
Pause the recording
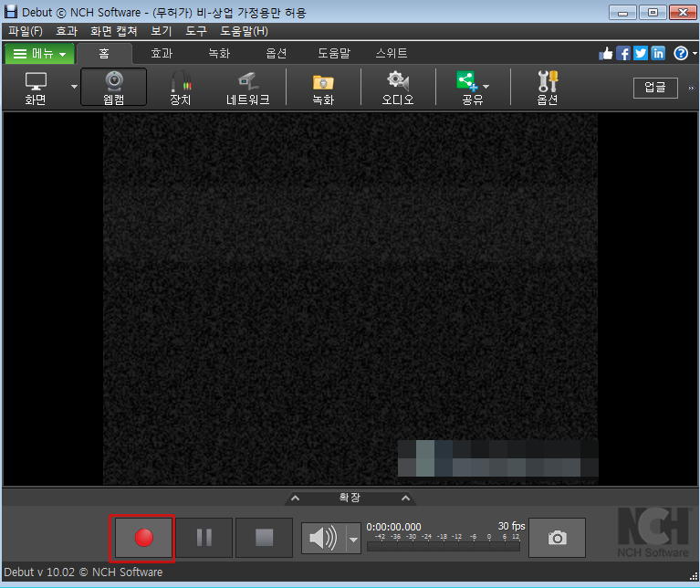point(204,538)
